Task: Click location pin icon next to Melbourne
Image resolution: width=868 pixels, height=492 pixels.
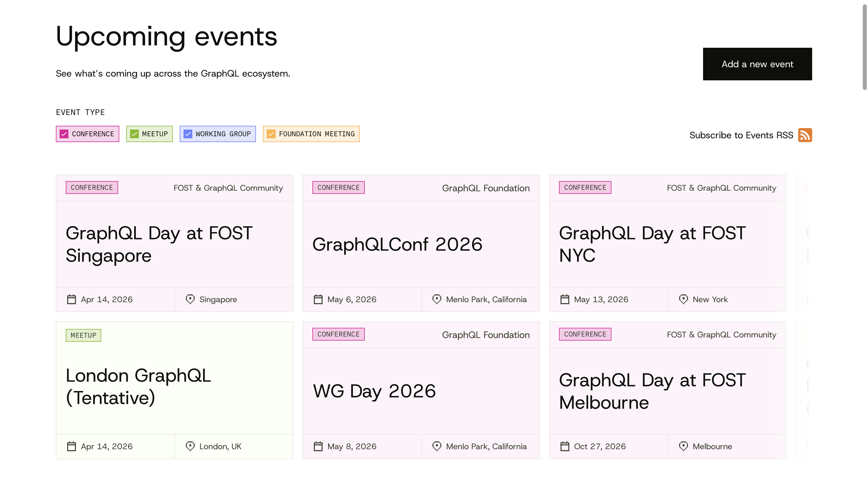Action: 683,446
